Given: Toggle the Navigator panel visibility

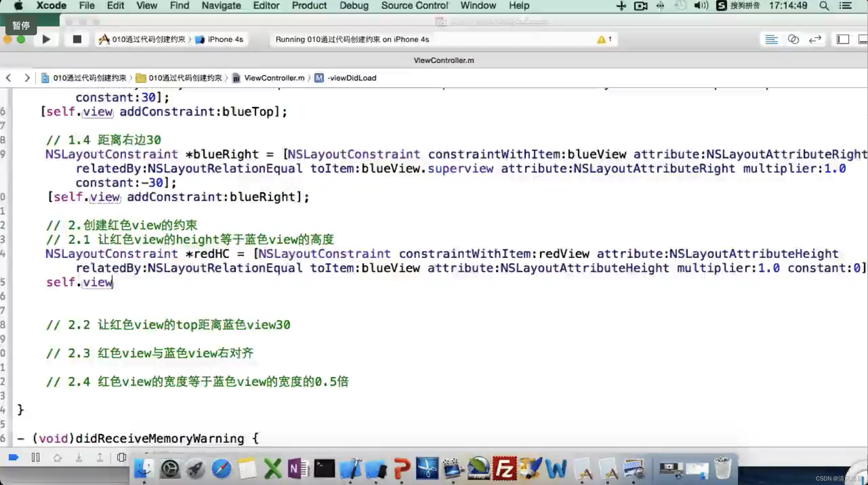Looking at the screenshot, I should (x=843, y=39).
